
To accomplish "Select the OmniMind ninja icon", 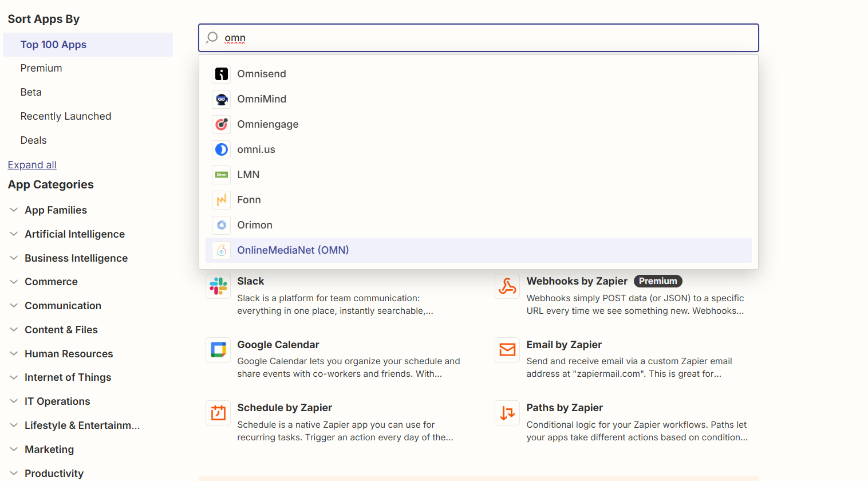I will [221, 99].
